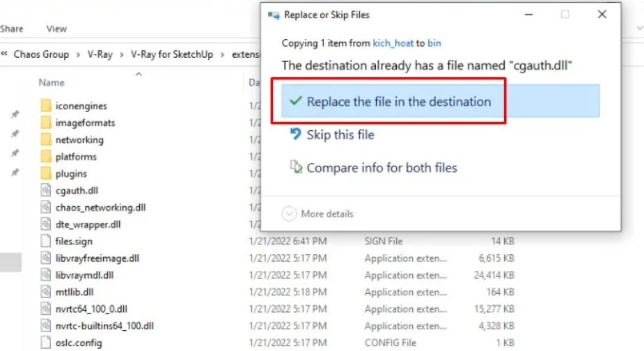Image resolution: width=644 pixels, height=351 pixels.
Task: Open the View ribbon tab
Action: pyautogui.click(x=56, y=29)
